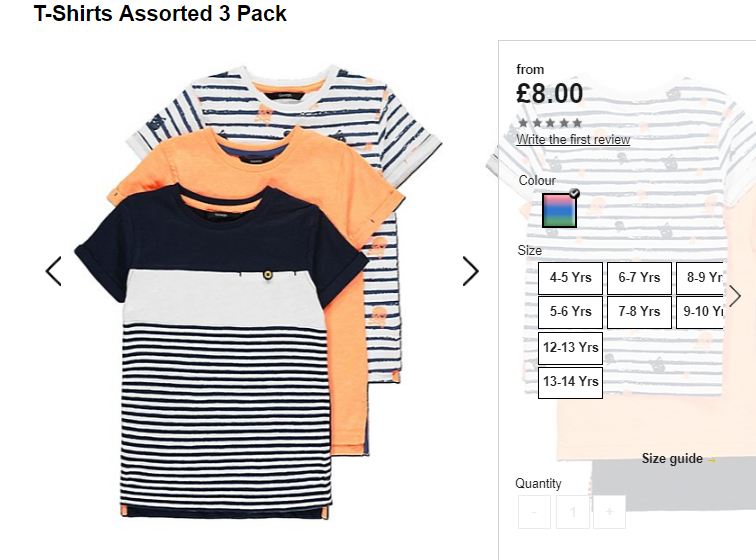
Task: Choose size 8-9 Yrs
Action: 700,278
